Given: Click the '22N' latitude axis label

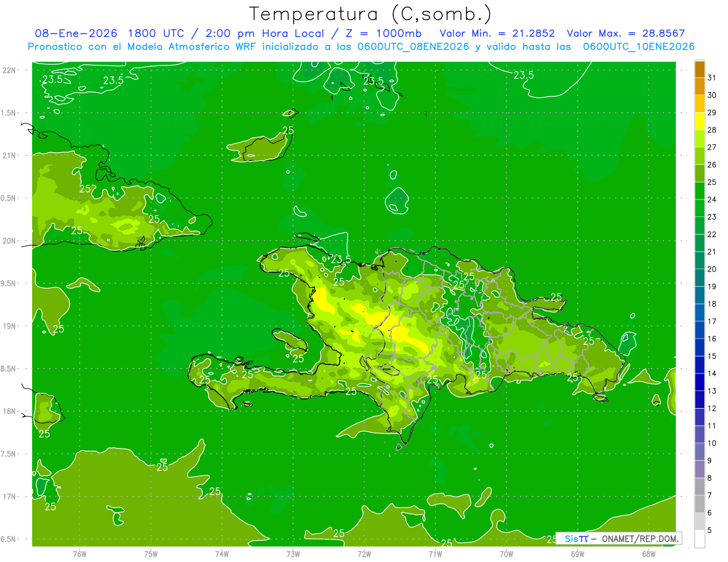Looking at the screenshot, I should point(9,70).
